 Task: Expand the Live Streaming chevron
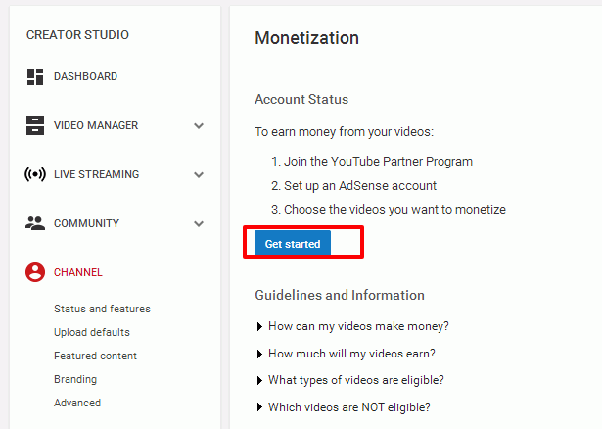[x=199, y=174]
